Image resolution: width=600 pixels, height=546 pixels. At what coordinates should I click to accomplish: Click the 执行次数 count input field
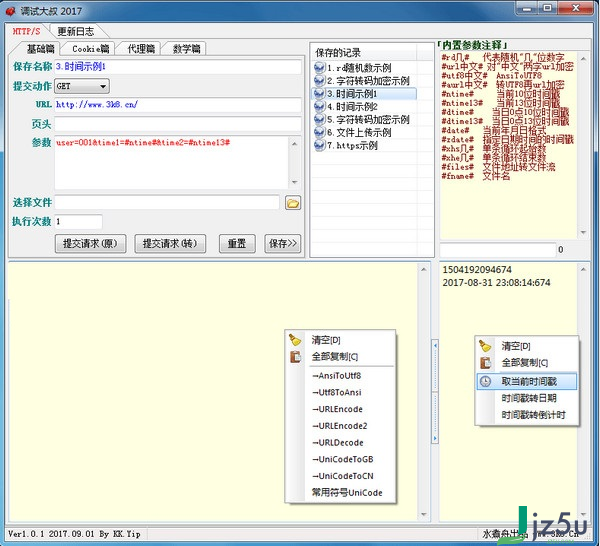[x=78, y=221]
